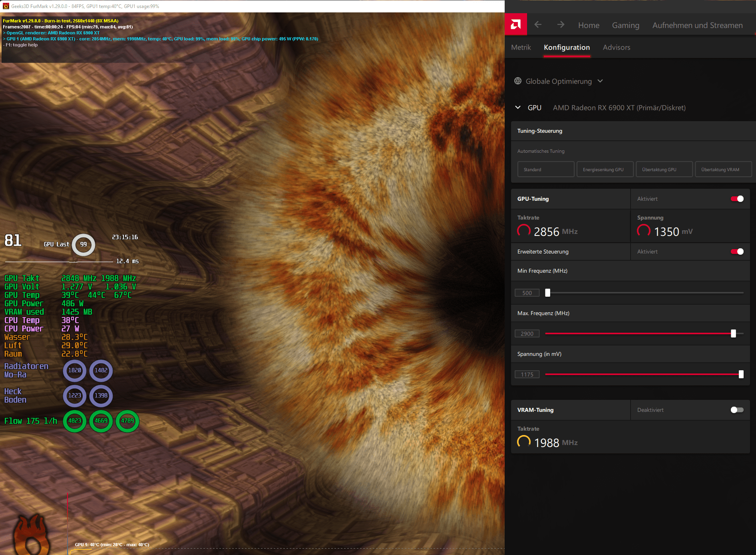Click the Max. Frequenz slider handle
The height and width of the screenshot is (555, 756).
733,333
